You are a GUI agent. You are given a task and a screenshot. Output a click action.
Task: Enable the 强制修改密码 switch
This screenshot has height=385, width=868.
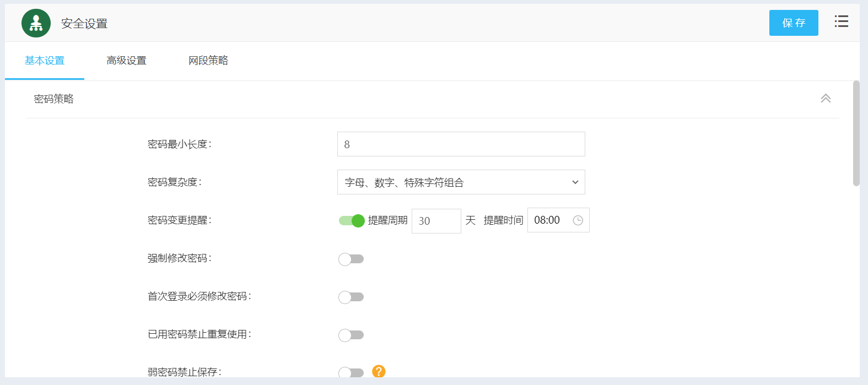coord(351,259)
